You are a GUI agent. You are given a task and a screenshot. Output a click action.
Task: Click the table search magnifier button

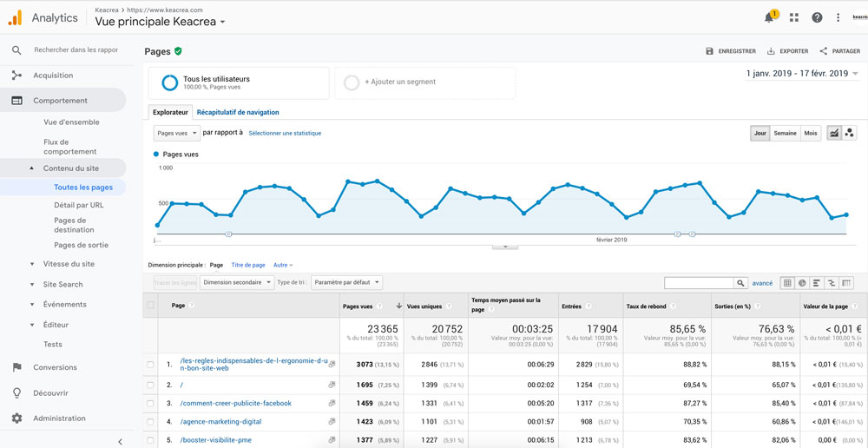pyautogui.click(x=740, y=283)
